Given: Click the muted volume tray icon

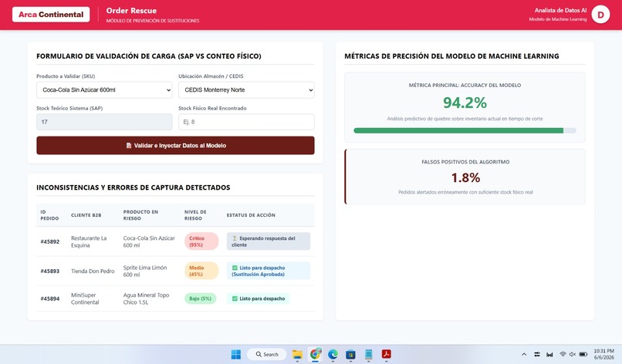Looking at the screenshot, I should [x=573, y=355].
